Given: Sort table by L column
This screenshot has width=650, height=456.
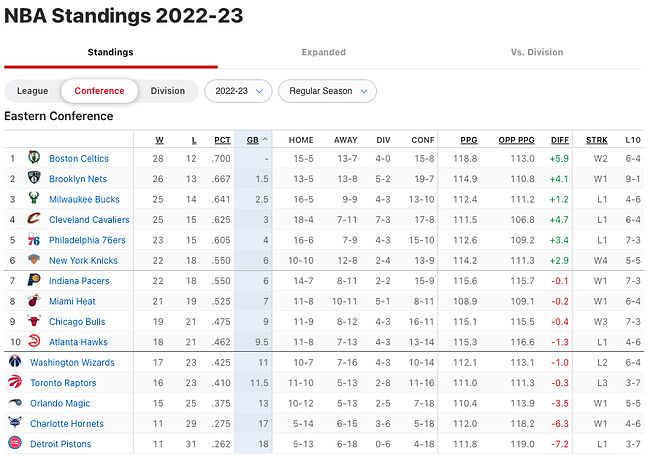Looking at the screenshot, I should point(194,140).
